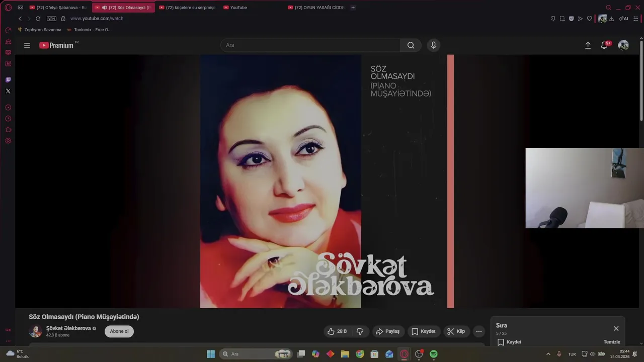
Task: Switch to OYUN YASAĞI CİDDE tab
Action: click(316, 8)
